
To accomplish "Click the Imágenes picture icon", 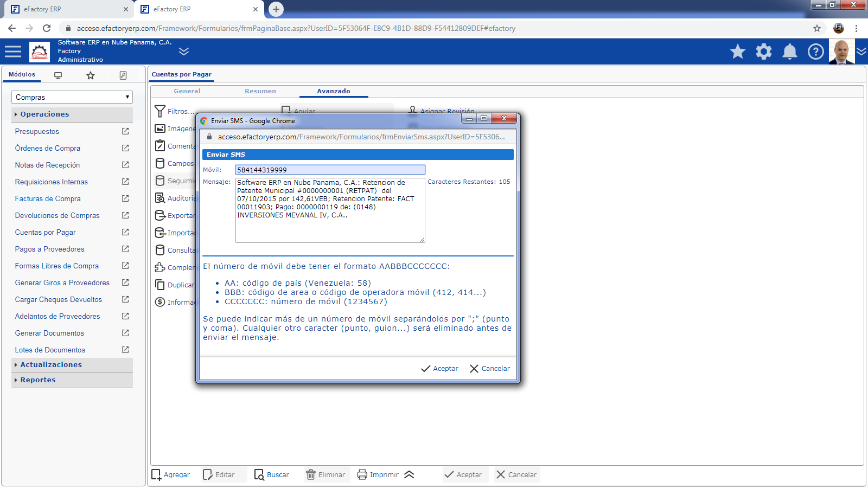I will click(x=160, y=129).
